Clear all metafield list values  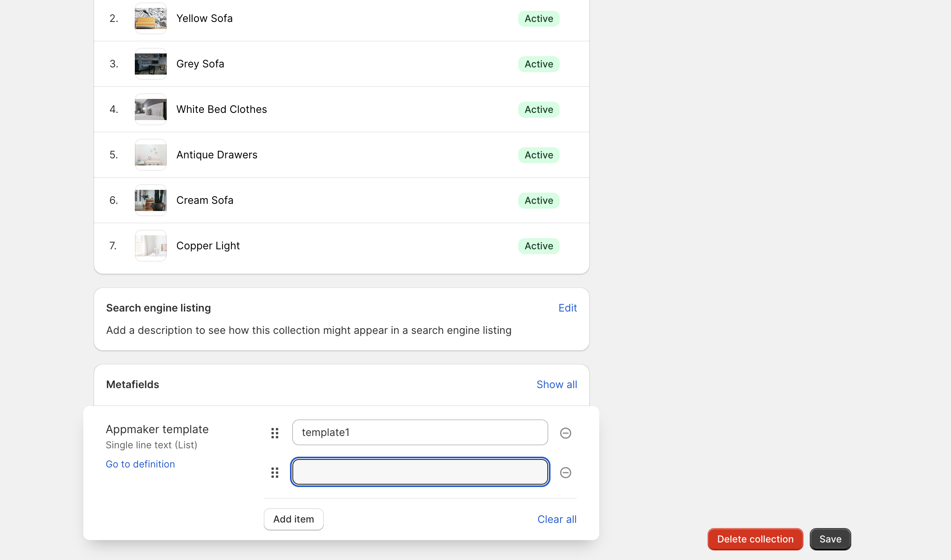(557, 519)
